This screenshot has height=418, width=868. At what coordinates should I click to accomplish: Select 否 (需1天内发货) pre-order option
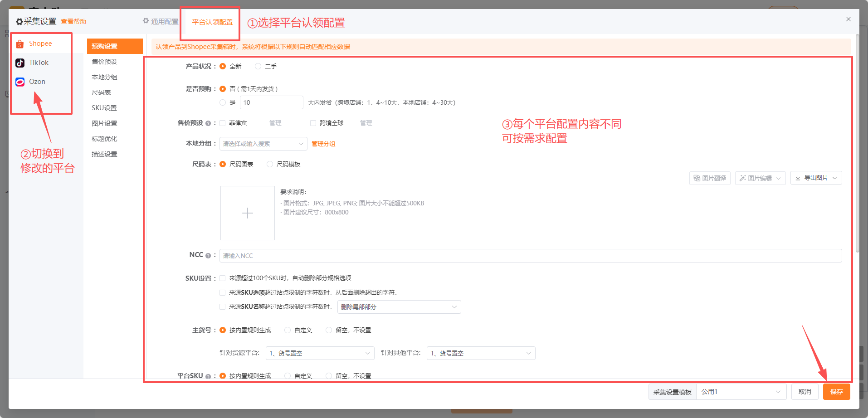coord(223,89)
